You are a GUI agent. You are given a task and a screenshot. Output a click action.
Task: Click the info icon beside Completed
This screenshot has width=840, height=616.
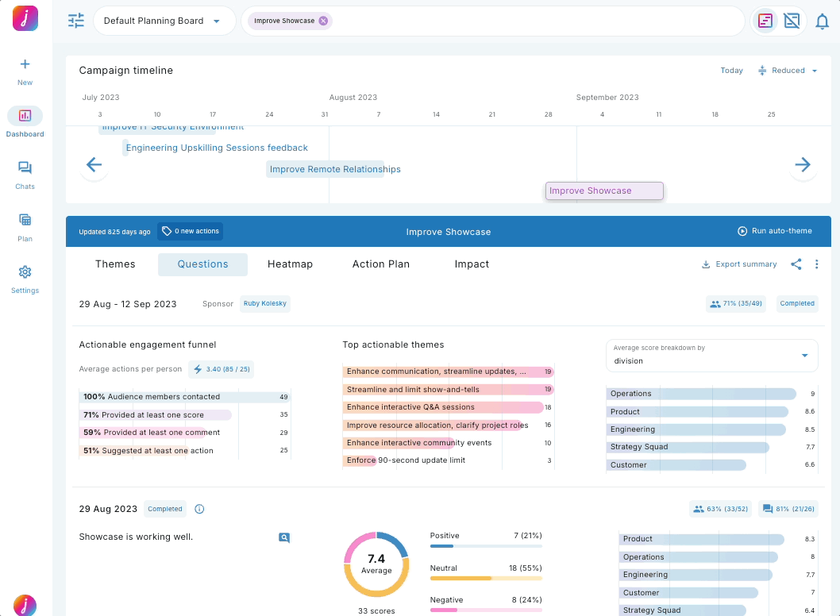point(199,509)
